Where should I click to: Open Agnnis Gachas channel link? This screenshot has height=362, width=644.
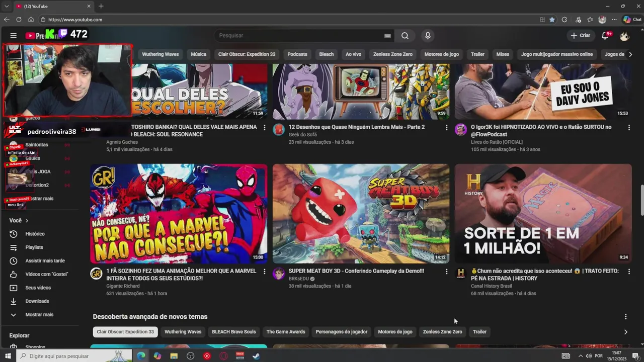click(122, 142)
